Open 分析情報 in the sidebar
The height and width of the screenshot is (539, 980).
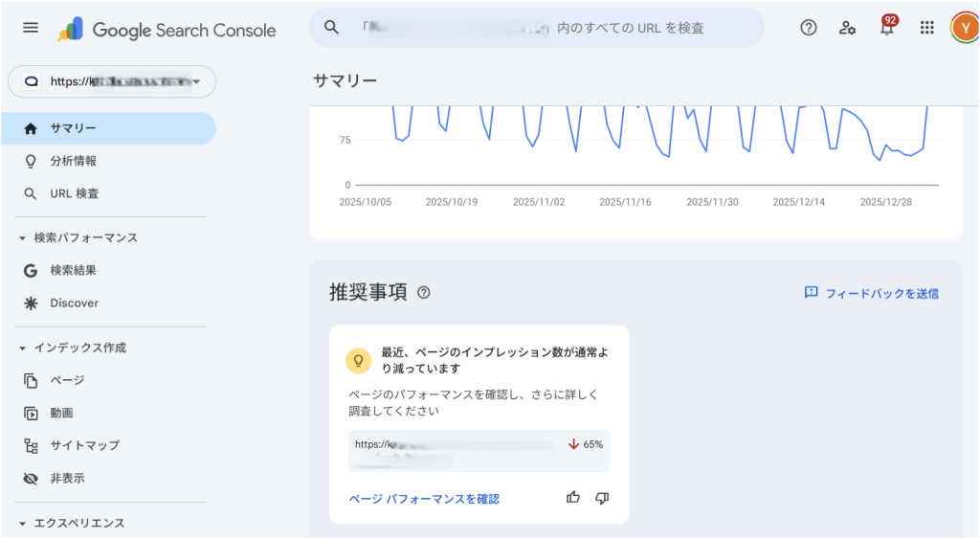[73, 161]
